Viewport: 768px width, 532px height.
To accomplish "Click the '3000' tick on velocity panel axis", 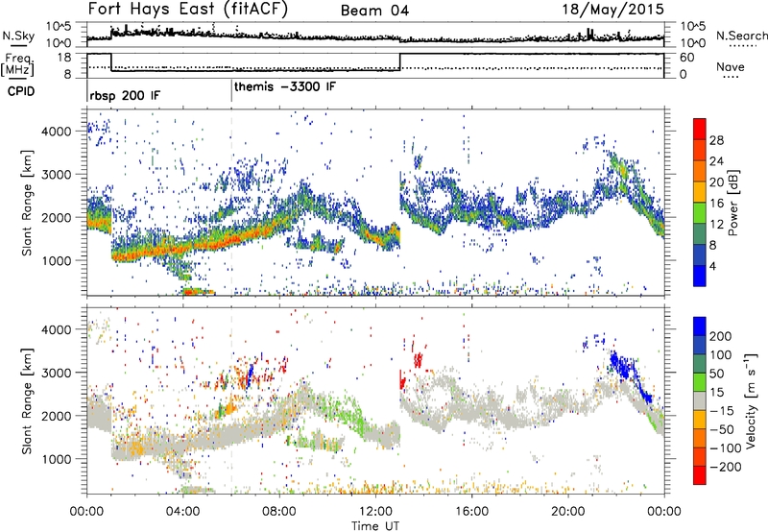I will tap(57, 373).
